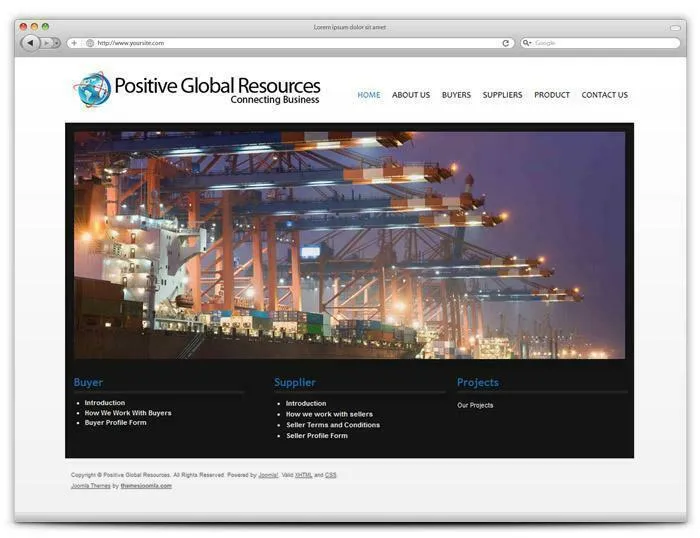The width and height of the screenshot is (700, 538).
Task: Open the BUYERS menu item
Action: click(456, 95)
